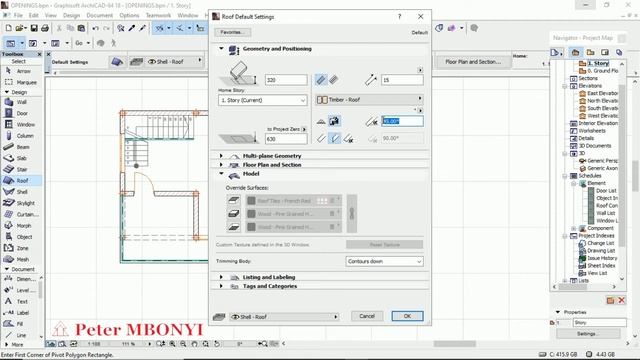Collapse the Model section
Image resolution: width=640 pixels, height=360 pixels.
(221, 174)
